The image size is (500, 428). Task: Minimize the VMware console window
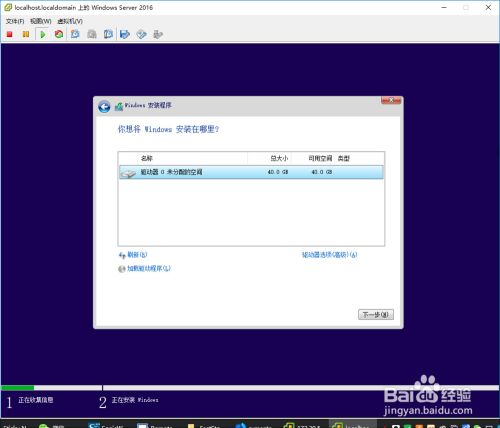(x=444, y=7)
